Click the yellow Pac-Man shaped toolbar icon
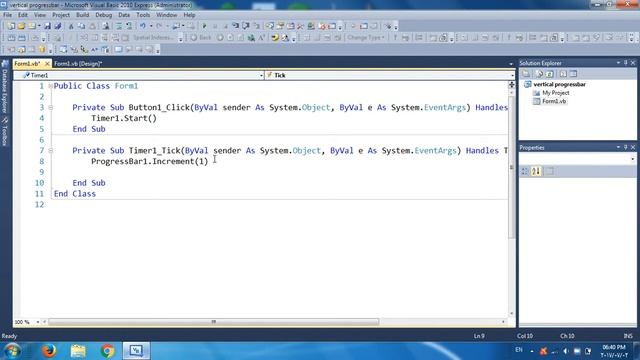The image size is (640, 360). point(275,38)
